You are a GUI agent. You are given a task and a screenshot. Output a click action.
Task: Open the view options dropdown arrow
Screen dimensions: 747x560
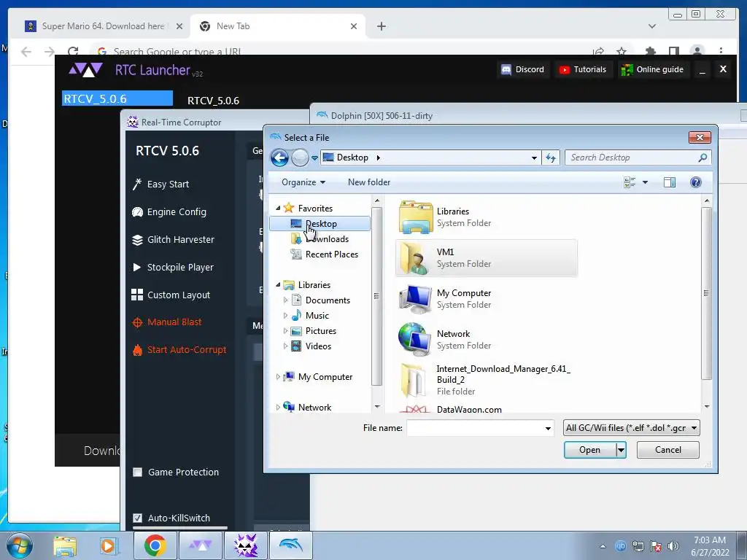coord(645,182)
